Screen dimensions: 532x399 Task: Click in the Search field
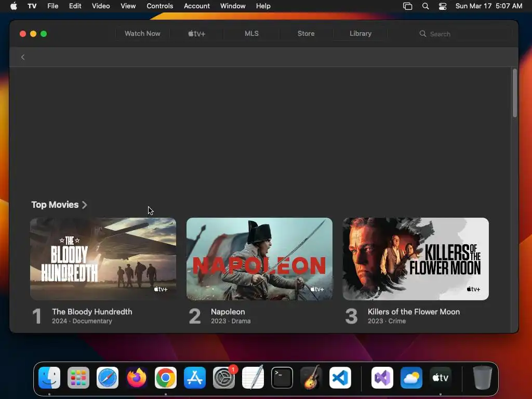click(x=464, y=34)
